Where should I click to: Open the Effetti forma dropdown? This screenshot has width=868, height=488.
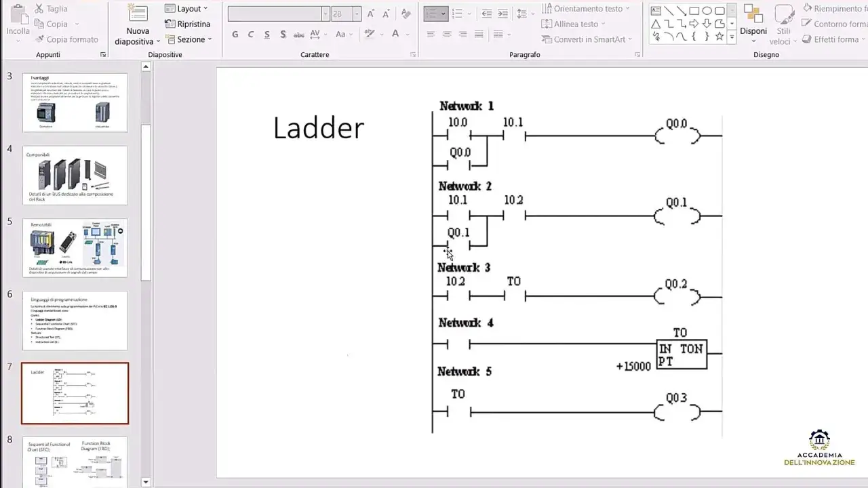(833, 39)
